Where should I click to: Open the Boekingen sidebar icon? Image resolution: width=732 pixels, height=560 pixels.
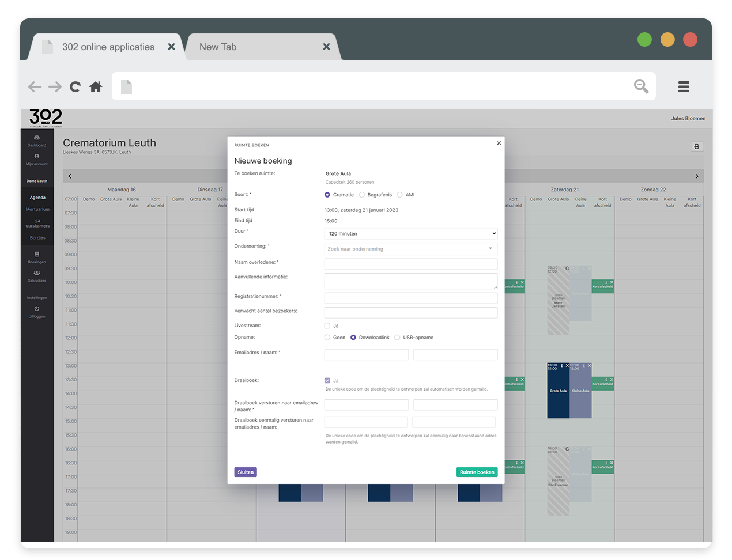pyautogui.click(x=37, y=255)
